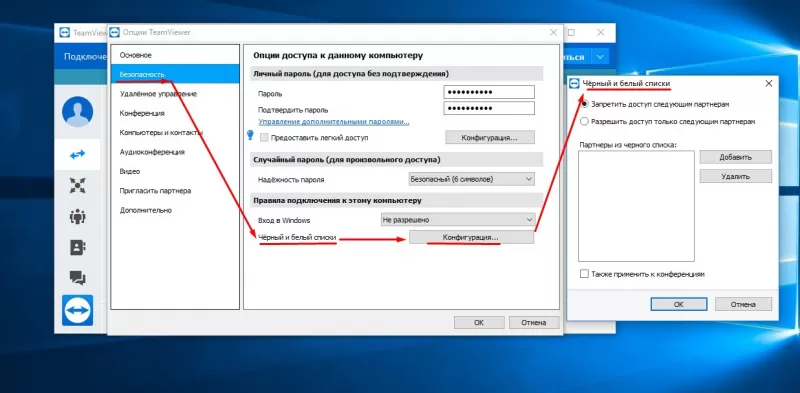Open Пригласить партнера category
Image resolution: width=800 pixels, height=393 pixels.
175,191
